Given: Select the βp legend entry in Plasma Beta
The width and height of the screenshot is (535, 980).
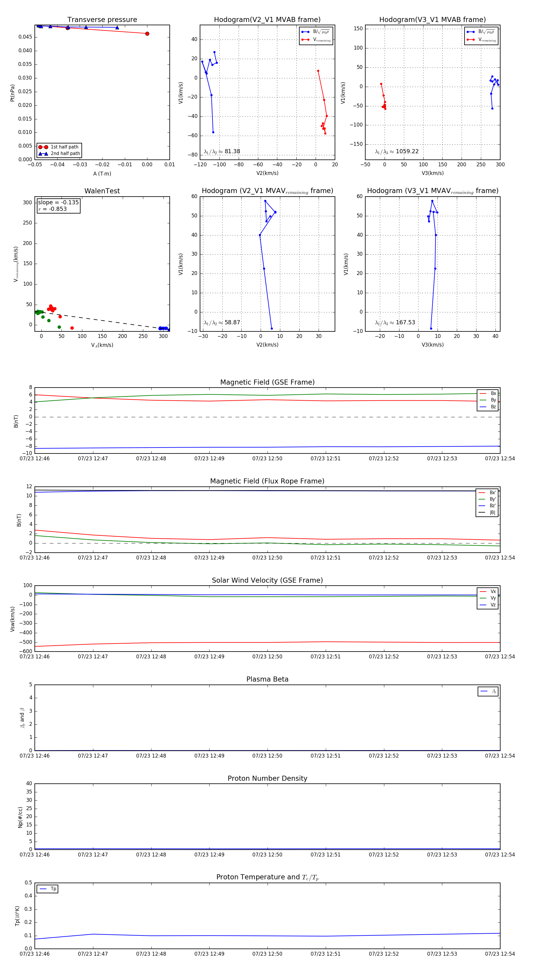Looking at the screenshot, I should coord(488,691).
